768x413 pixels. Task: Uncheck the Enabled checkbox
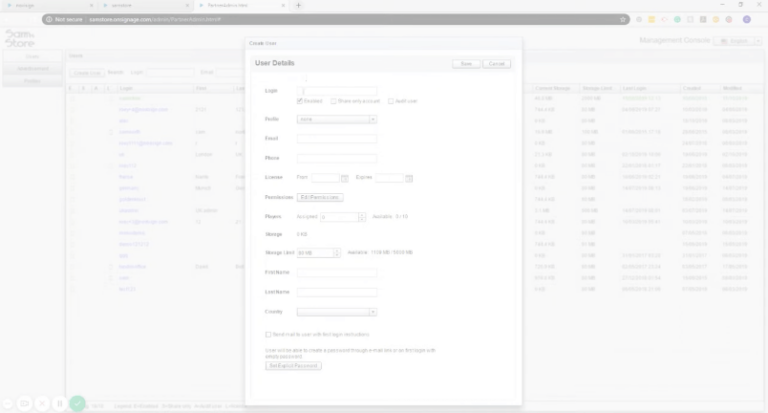[301, 101]
